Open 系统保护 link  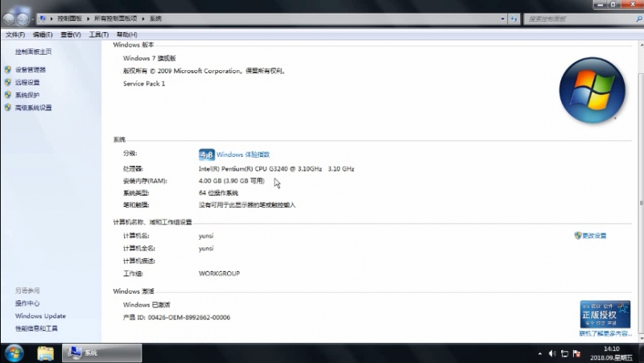coord(27,95)
